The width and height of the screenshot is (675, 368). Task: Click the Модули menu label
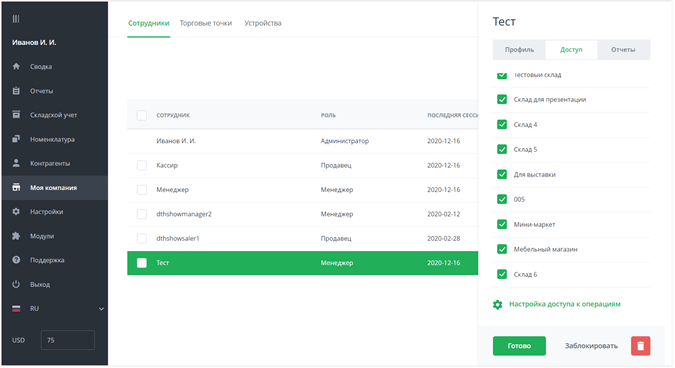[42, 236]
